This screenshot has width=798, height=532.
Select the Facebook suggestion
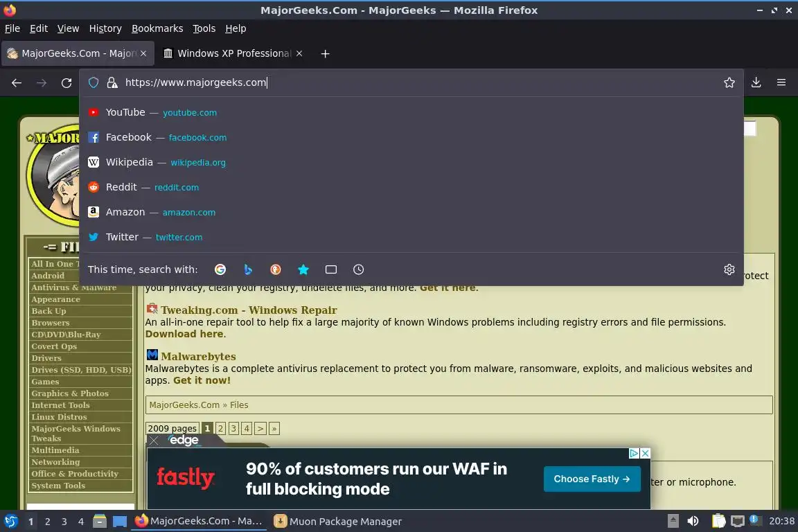click(411, 137)
